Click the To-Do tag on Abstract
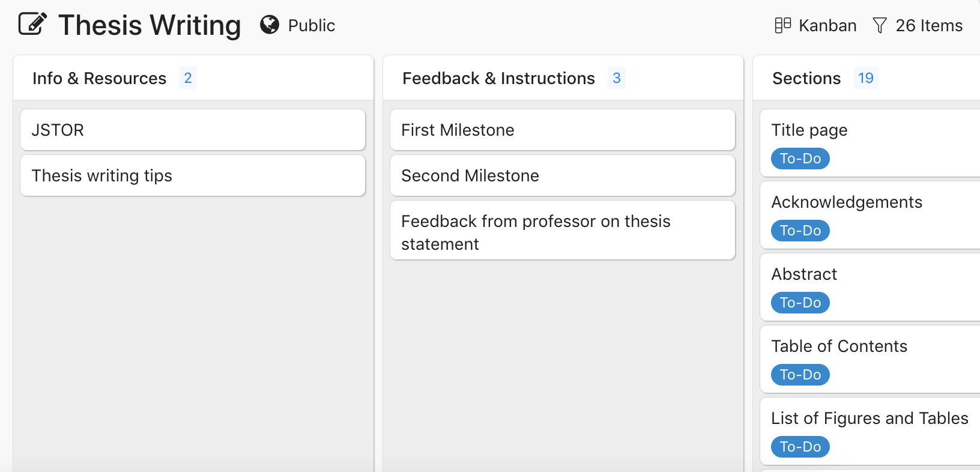The height and width of the screenshot is (472, 980). 800,303
